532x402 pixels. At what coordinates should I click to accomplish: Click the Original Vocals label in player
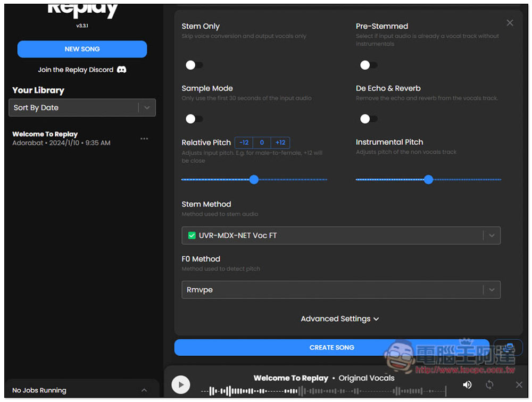367,378
